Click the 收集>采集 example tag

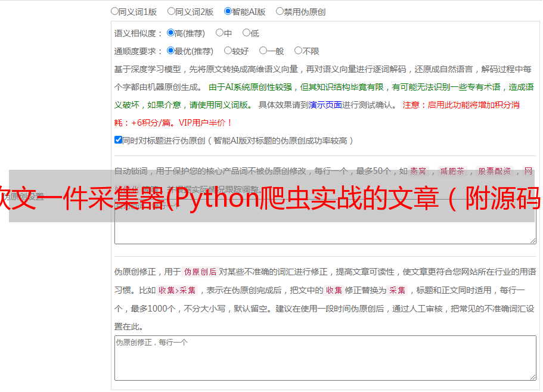pyautogui.click(x=177, y=290)
